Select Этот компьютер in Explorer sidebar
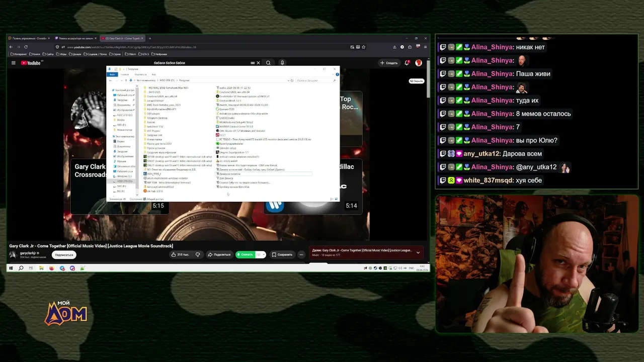Viewport: 644px width, 362px height. 123,136
